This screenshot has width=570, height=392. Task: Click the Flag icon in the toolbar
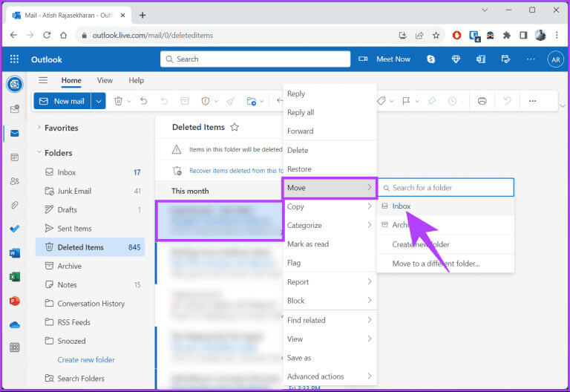406,101
